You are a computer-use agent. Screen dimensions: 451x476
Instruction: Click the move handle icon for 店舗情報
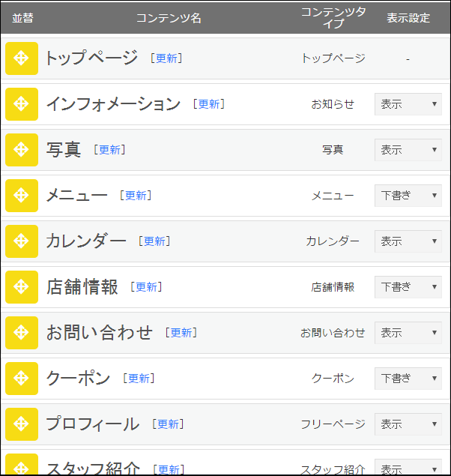coord(21,287)
